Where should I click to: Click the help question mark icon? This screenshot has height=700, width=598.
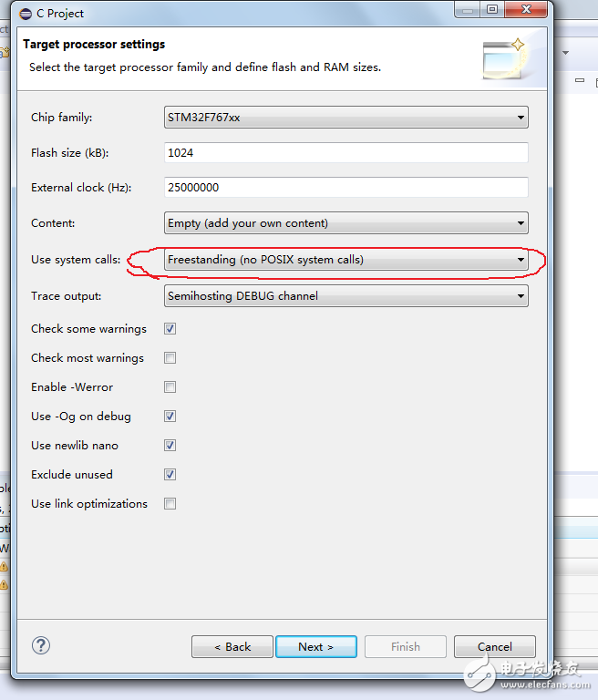coord(40,645)
